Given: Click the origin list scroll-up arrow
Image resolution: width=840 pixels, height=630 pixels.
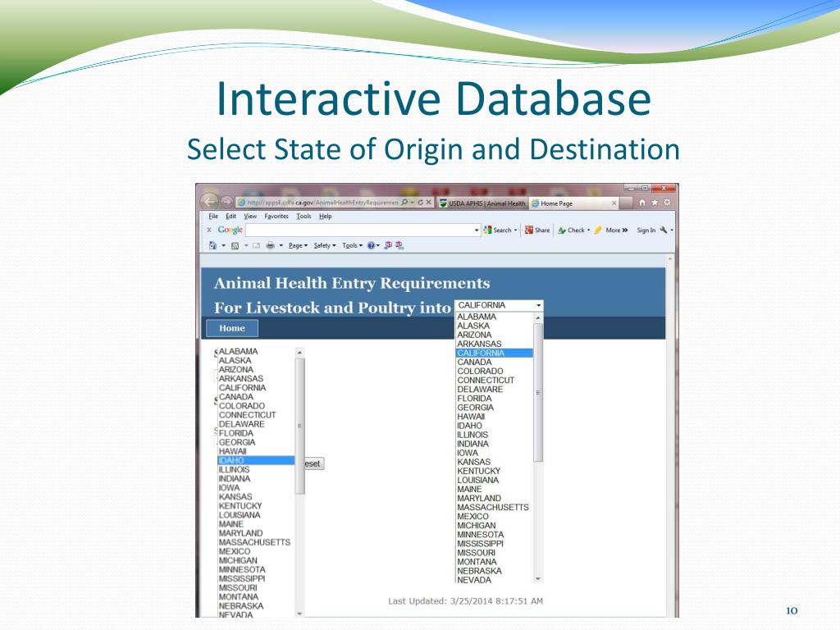Looking at the screenshot, I should [x=300, y=353].
